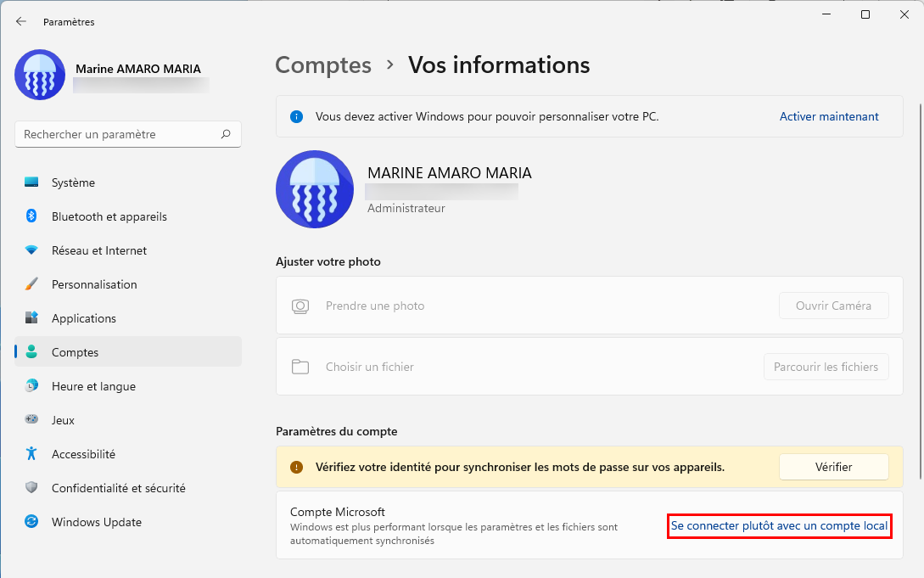
Task: Open Accessibilité settings
Action: tap(128, 454)
